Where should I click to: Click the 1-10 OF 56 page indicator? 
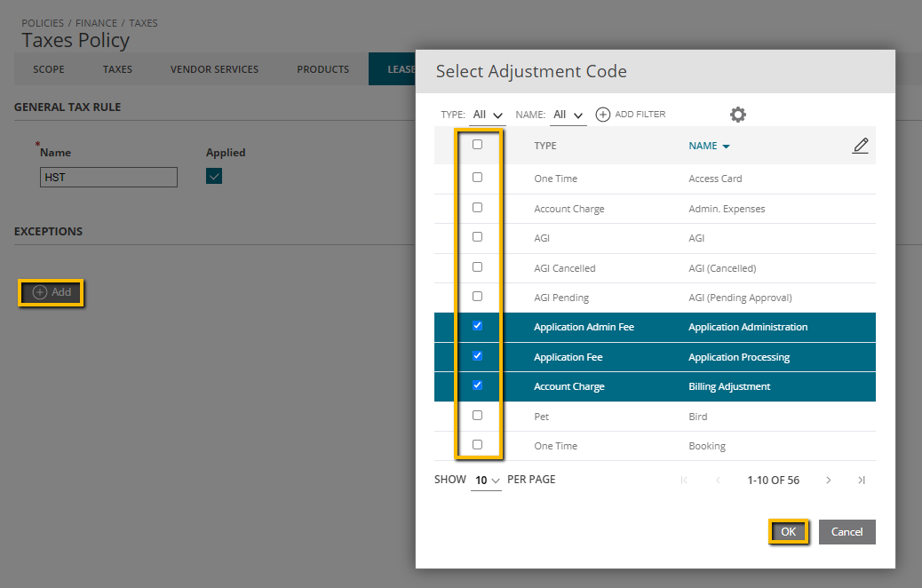pyautogui.click(x=774, y=480)
